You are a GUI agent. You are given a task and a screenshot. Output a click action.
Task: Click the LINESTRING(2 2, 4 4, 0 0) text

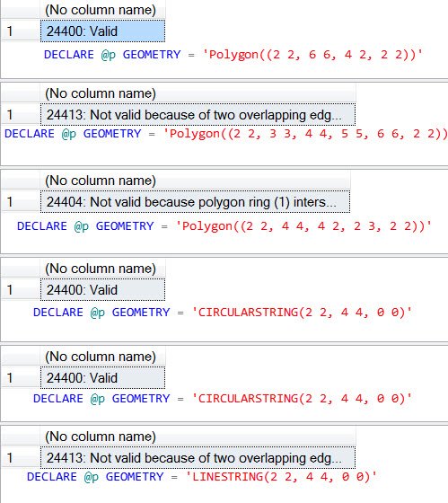281,477
